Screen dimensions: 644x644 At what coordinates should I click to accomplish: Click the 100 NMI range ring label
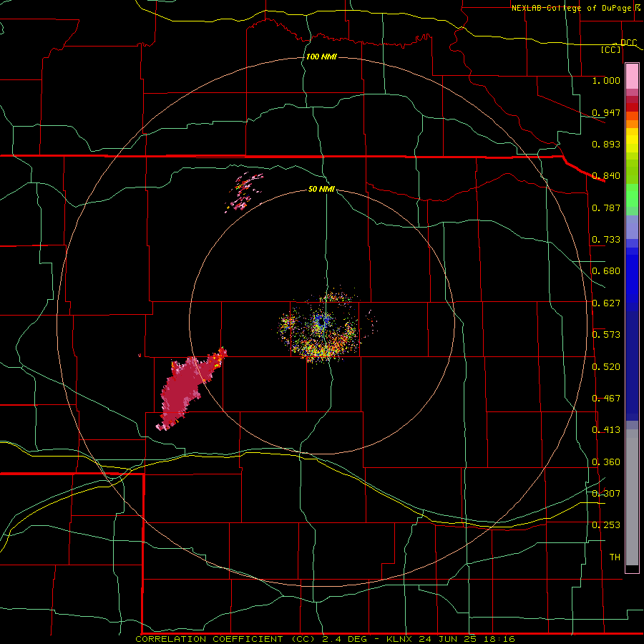[x=321, y=57]
